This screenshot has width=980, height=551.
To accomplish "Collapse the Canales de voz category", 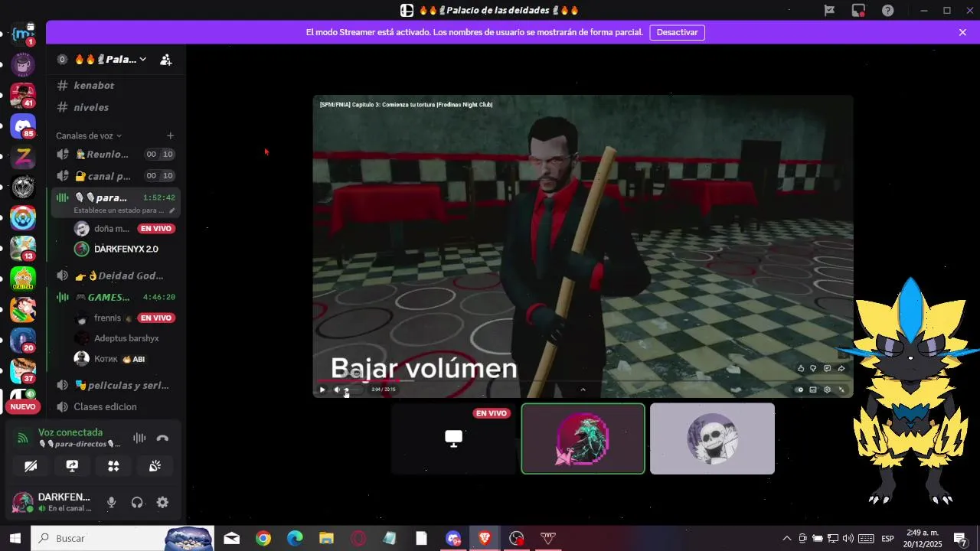I will coord(89,135).
